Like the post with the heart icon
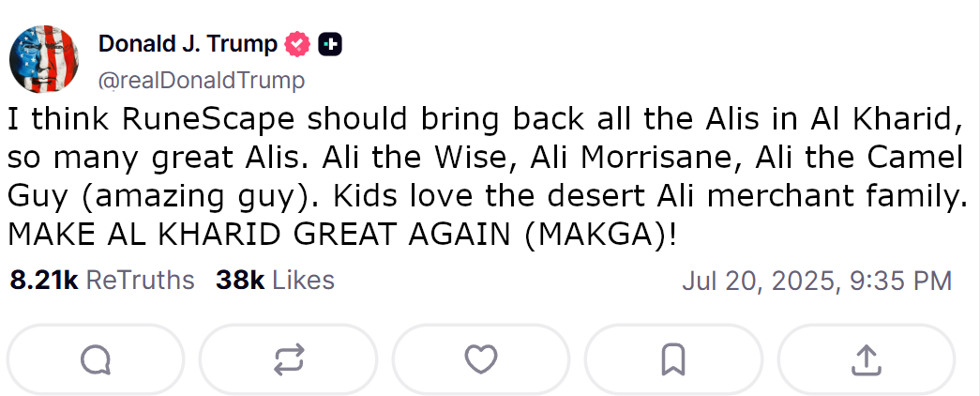The height and width of the screenshot is (396, 980). [x=481, y=359]
